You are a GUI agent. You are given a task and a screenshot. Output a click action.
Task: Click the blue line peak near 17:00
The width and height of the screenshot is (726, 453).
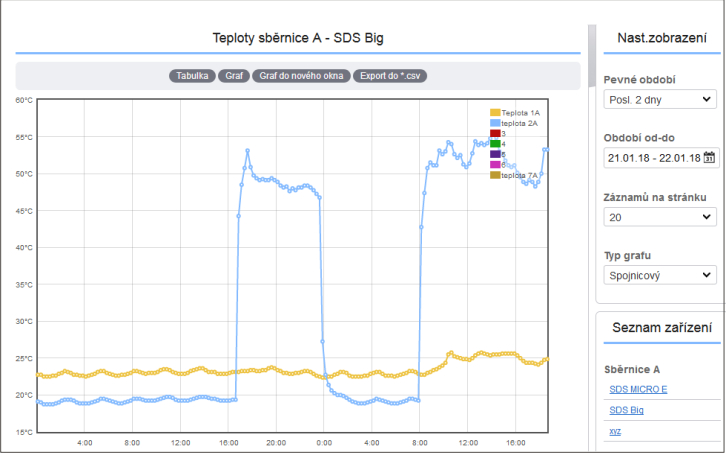[247, 151]
